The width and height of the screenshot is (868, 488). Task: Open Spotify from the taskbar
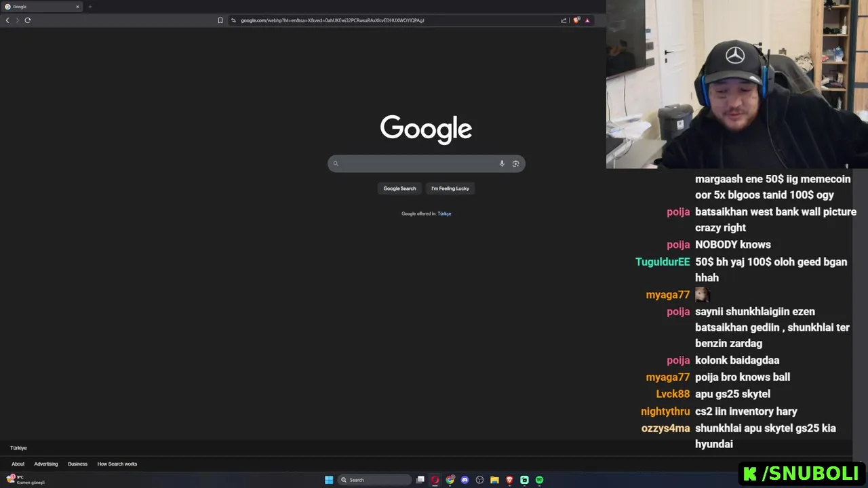pyautogui.click(x=540, y=480)
